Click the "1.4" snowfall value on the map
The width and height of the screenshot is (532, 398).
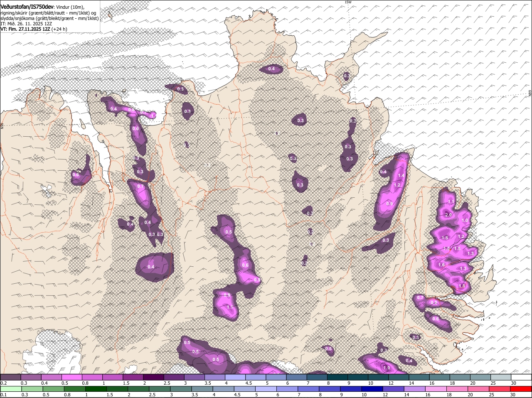(401, 176)
